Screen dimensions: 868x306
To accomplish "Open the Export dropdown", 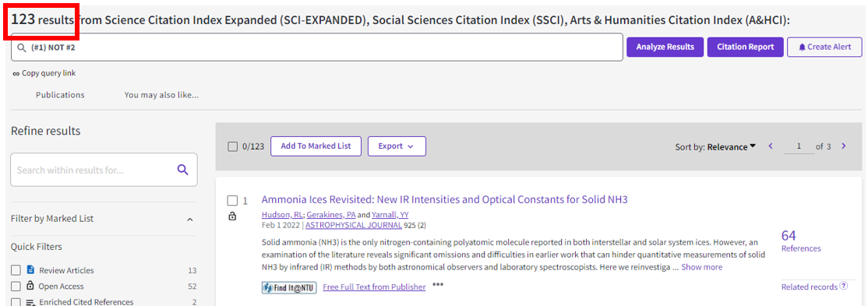I will 397,146.
